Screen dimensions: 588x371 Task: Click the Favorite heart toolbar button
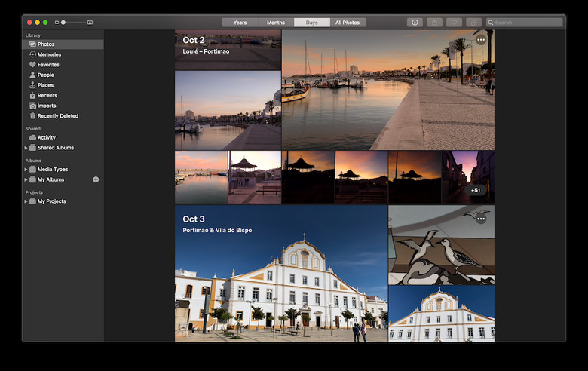click(x=454, y=23)
